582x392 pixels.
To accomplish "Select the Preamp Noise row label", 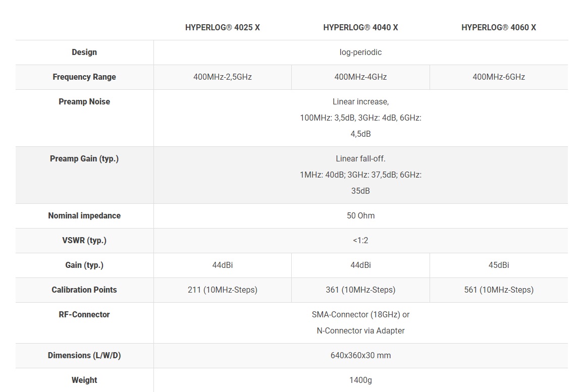I will 84,101.
